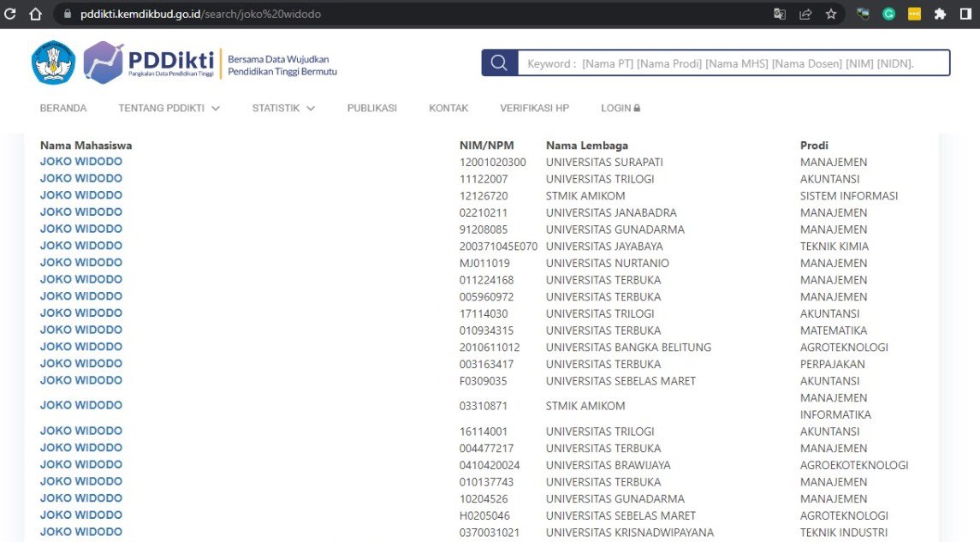Click the Kemdikbud Tut Wuri Handayani logo
Screen dimensions: 980x542
click(53, 63)
